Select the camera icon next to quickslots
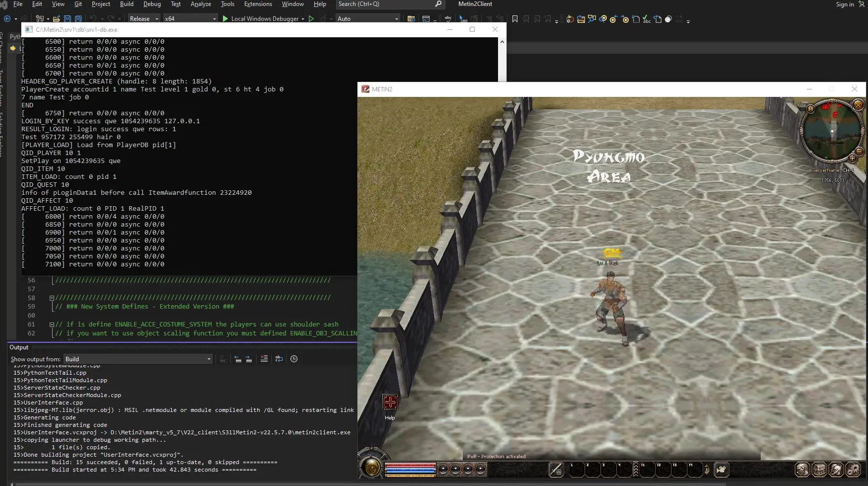The width and height of the screenshot is (868, 486). 722,469
